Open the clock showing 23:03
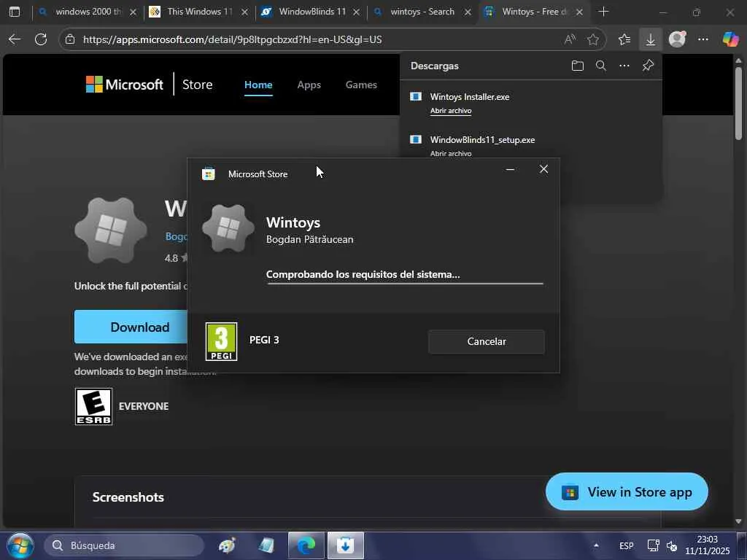Image resolution: width=747 pixels, height=560 pixels. [707, 545]
